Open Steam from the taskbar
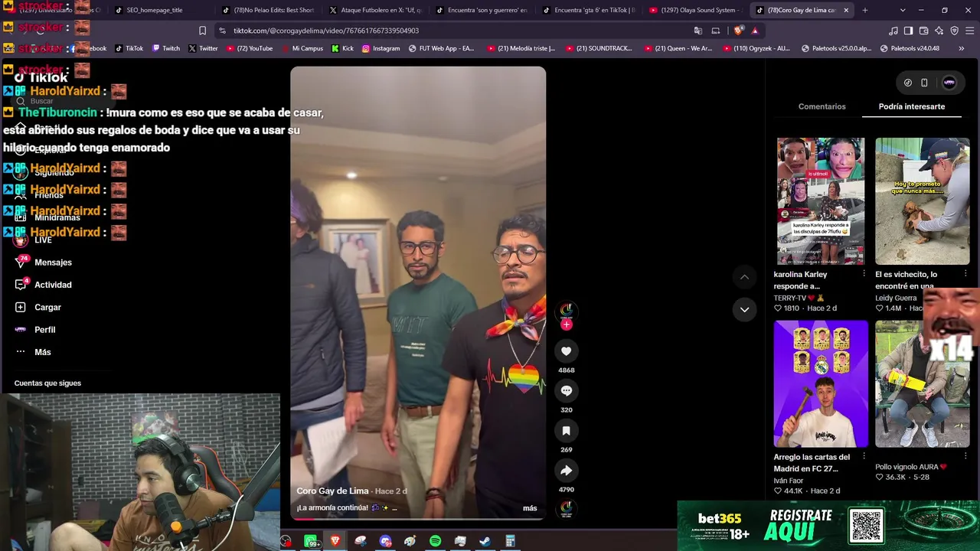The image size is (980, 551). pyautogui.click(x=485, y=542)
